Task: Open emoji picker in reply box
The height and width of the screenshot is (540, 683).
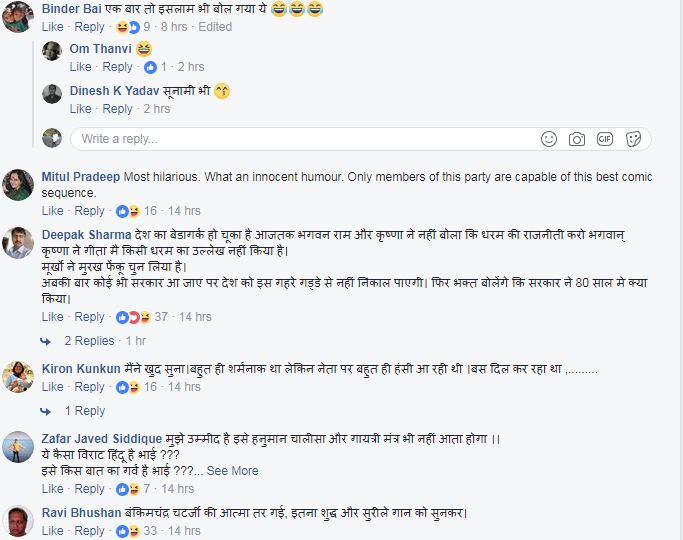Action: [548, 139]
